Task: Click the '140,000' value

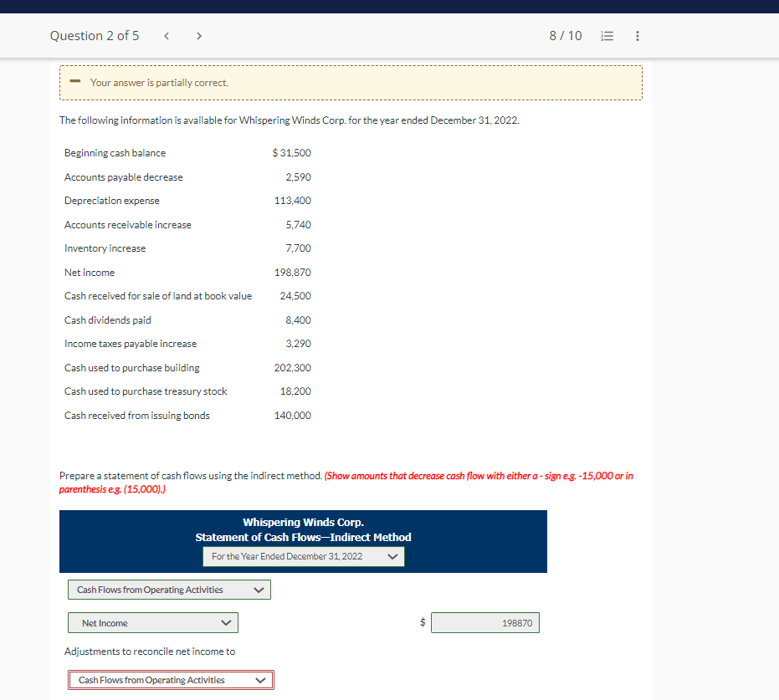Action: 293,416
